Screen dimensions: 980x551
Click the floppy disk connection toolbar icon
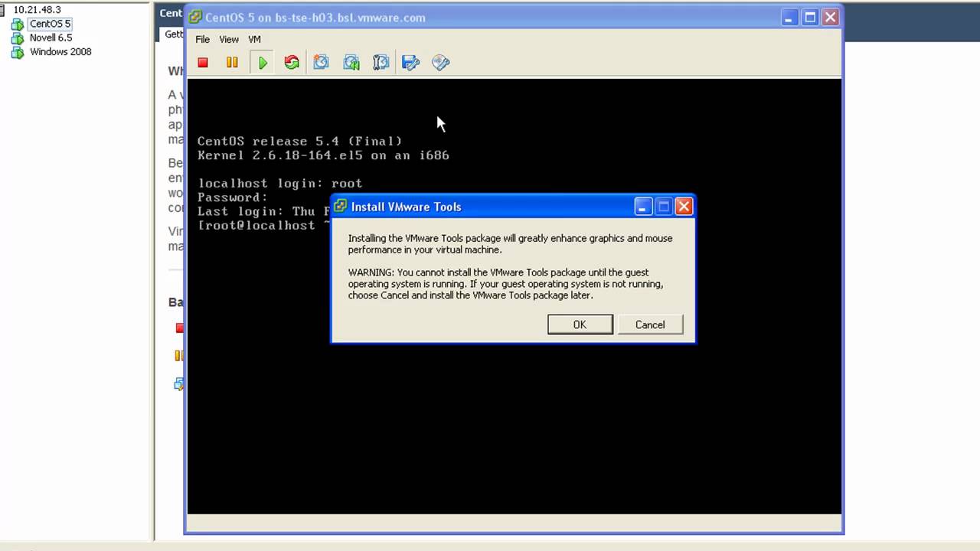coord(411,63)
